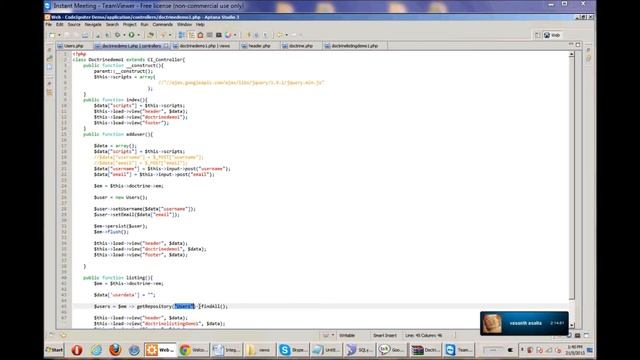Click the Web Aptana taskbar item
Image resolution: width=640 pixels, height=360 pixels.
(x=160, y=350)
